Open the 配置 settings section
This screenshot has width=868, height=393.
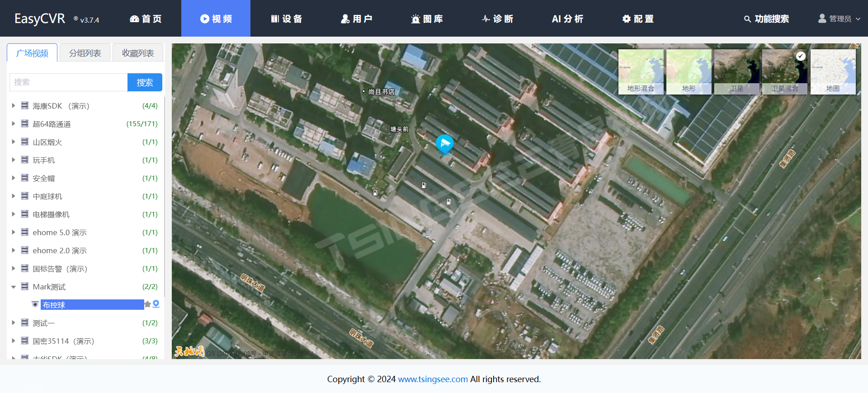638,19
